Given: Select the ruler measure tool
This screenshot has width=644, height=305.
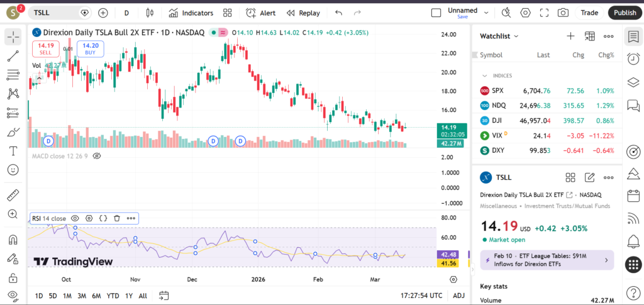Looking at the screenshot, I should tap(13, 196).
